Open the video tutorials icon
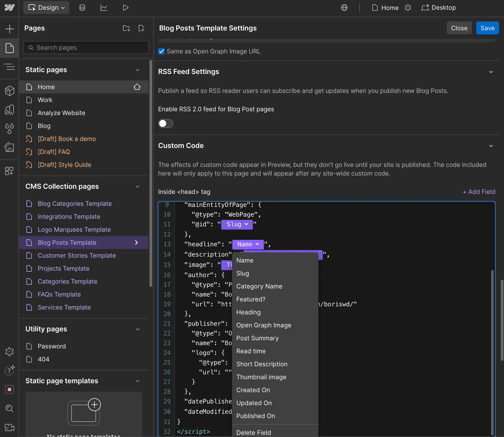The height and width of the screenshot is (437, 504). coord(9,427)
